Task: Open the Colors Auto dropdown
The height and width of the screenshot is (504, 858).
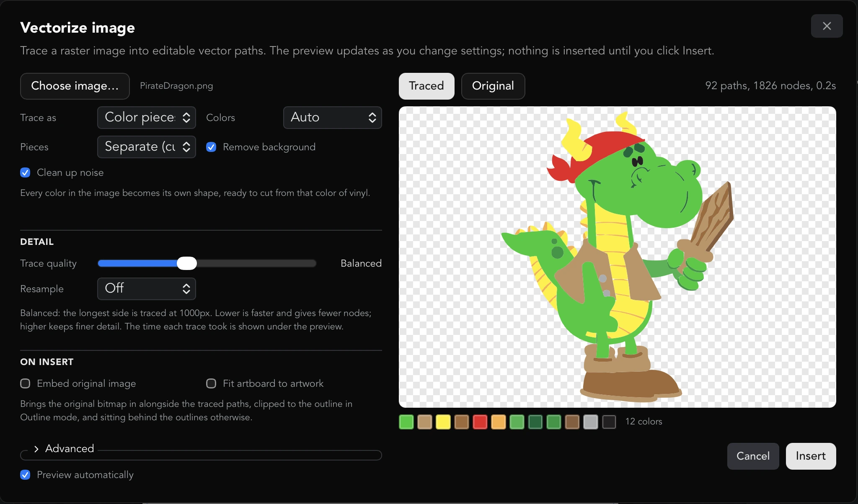Action: pos(333,118)
